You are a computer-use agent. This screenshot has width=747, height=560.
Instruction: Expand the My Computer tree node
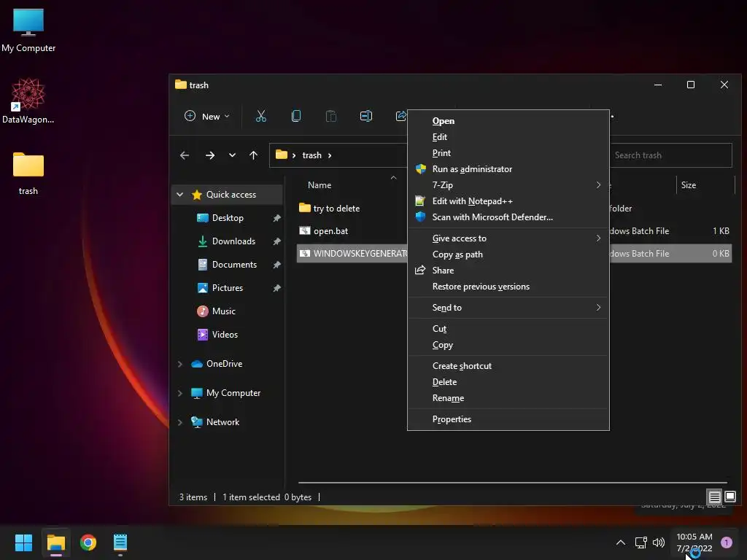[x=179, y=393]
